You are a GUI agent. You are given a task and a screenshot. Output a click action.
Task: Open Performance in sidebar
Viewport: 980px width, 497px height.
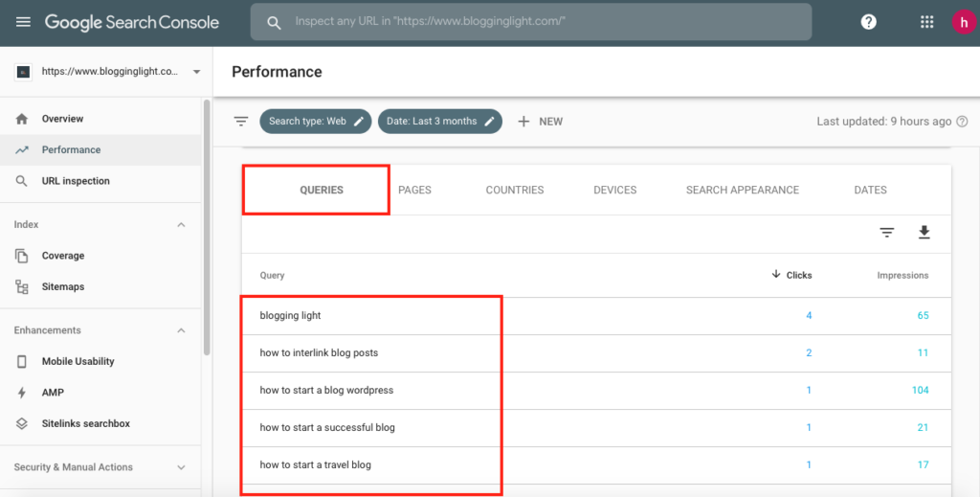click(100, 150)
